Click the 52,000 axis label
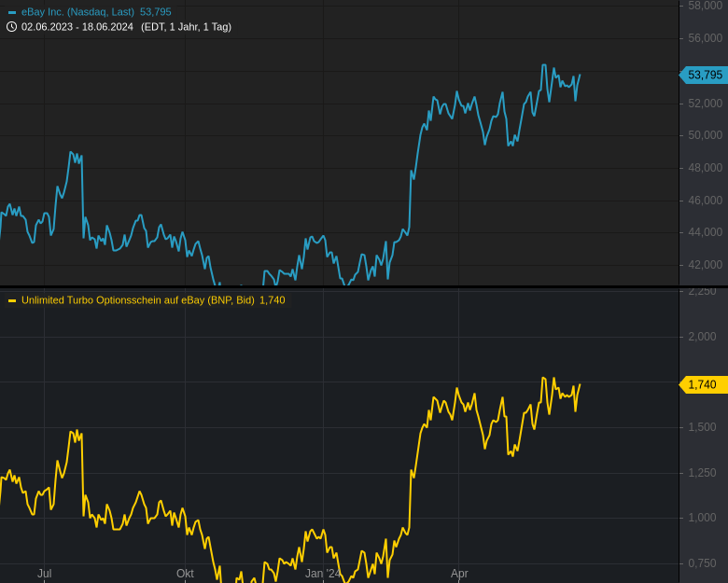The height and width of the screenshot is (583, 728). (x=706, y=103)
